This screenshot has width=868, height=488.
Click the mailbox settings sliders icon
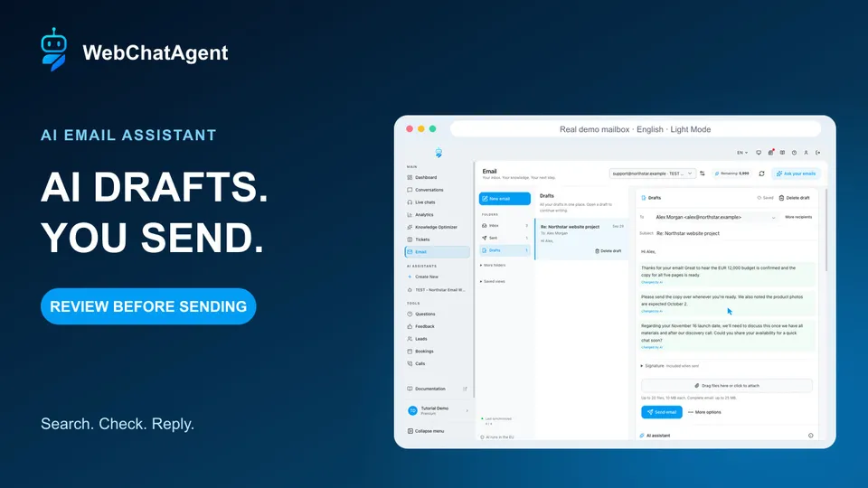(703, 174)
